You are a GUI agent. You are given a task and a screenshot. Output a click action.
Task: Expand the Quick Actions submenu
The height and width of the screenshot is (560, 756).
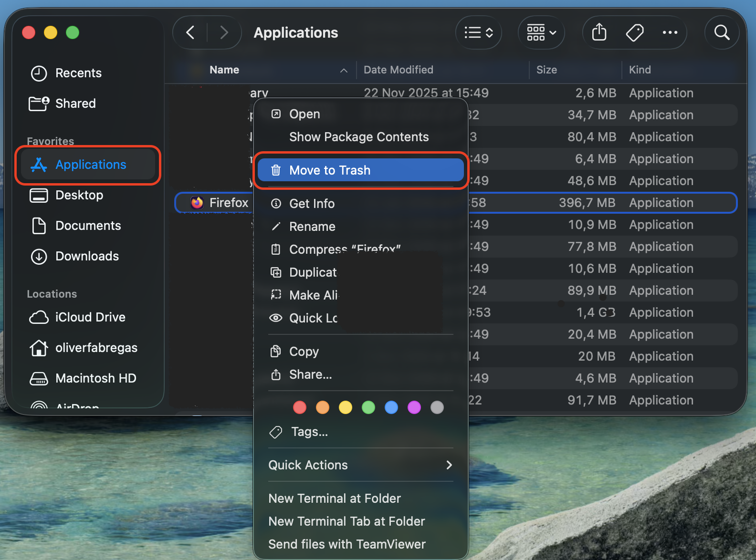(360, 465)
